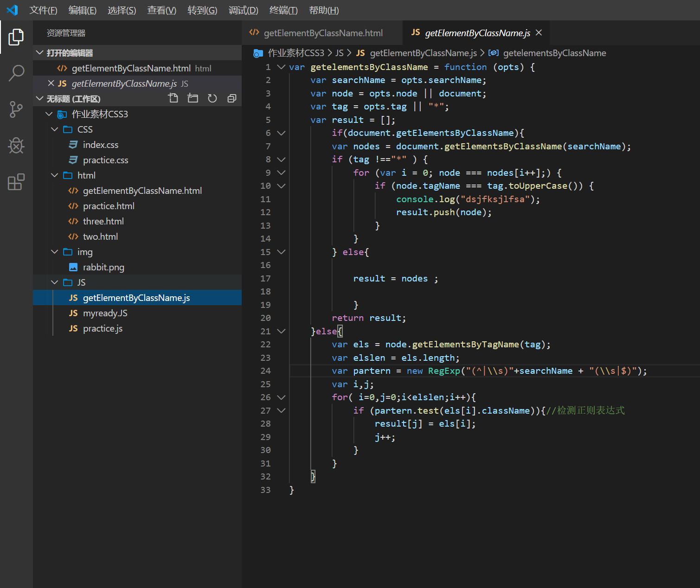Click the 作业素材CSS3 breadcrumb segment
The width and height of the screenshot is (700, 588).
point(296,53)
